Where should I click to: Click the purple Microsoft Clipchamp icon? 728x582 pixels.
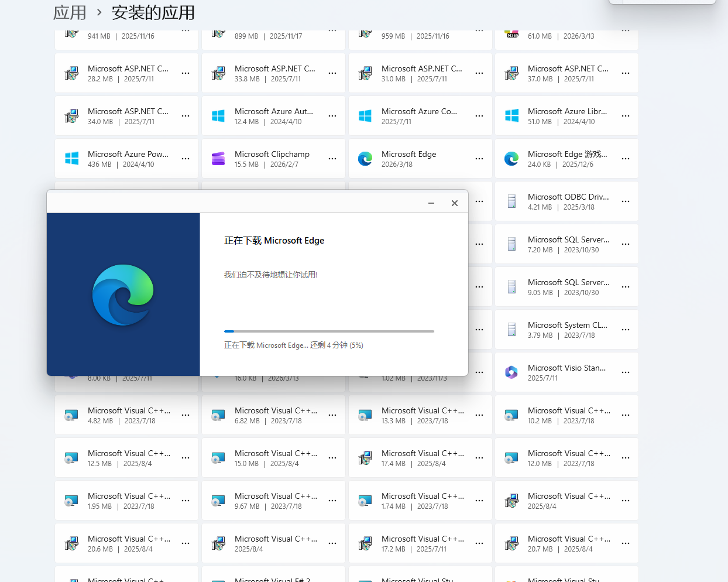pyautogui.click(x=218, y=159)
